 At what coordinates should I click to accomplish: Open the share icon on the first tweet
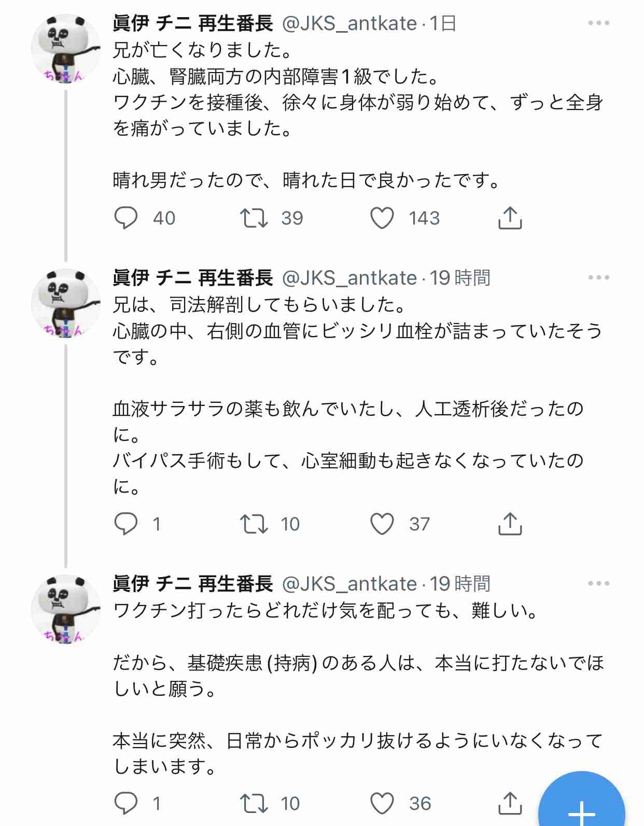[511, 218]
